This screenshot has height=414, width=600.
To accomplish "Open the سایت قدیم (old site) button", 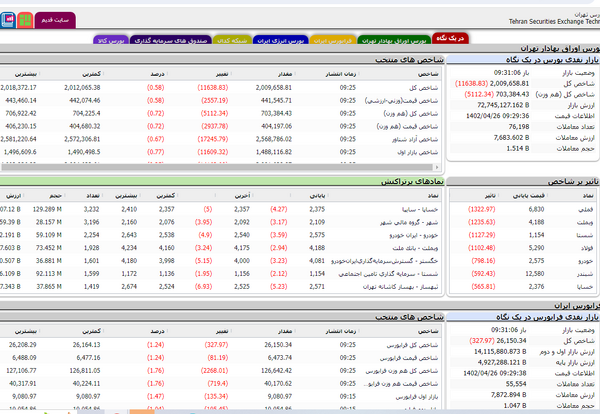I will pyautogui.click(x=55, y=20).
